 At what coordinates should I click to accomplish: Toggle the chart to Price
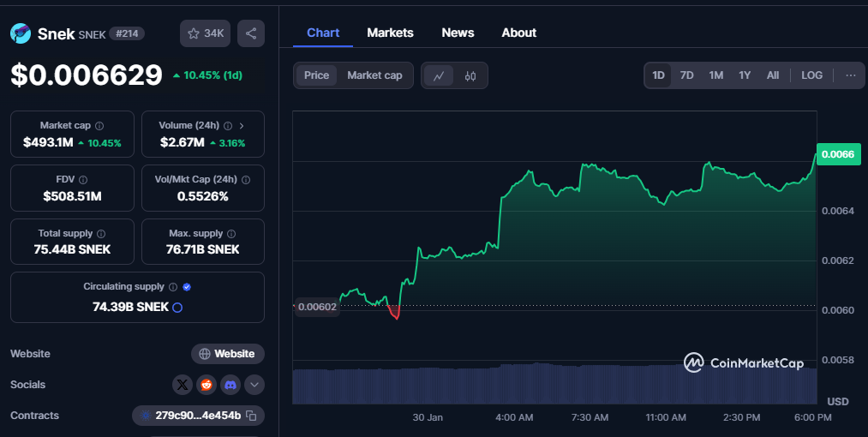point(317,75)
